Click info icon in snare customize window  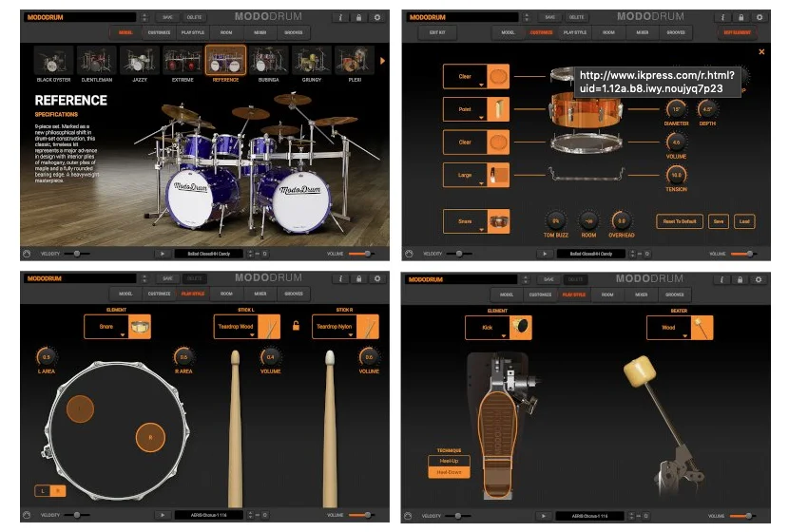722,18
